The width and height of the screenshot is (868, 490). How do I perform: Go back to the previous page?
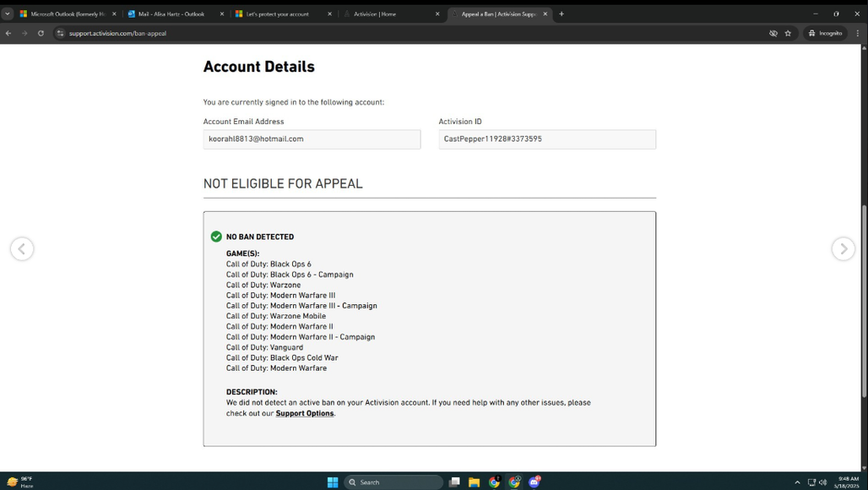(x=8, y=33)
